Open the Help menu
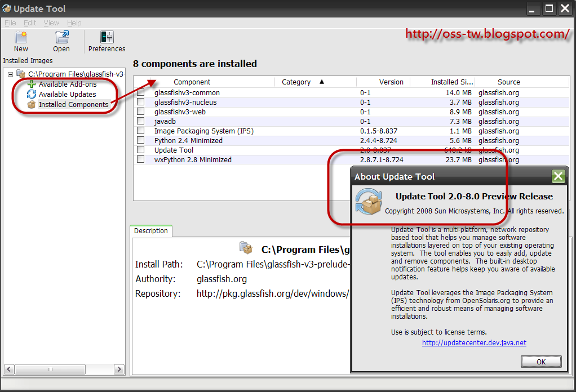Screen dimensions: 576x392 [x=74, y=23]
